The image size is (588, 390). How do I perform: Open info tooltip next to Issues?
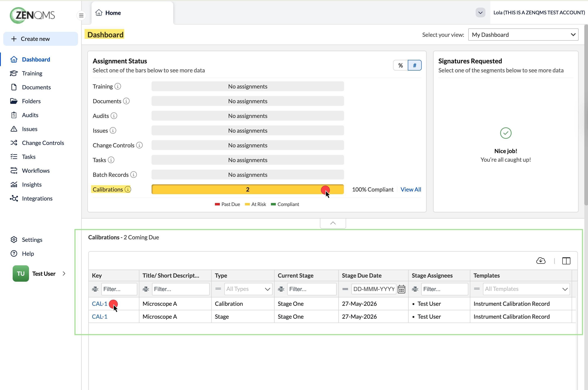tap(113, 130)
